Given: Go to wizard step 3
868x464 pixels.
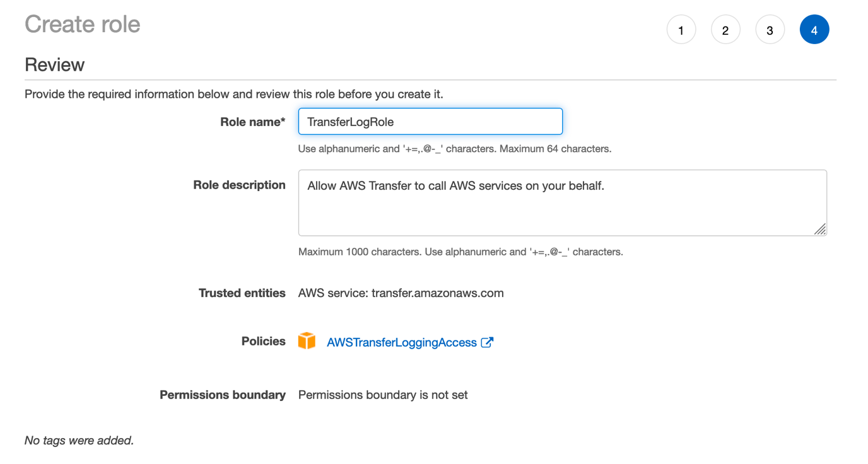Looking at the screenshot, I should pos(770,29).
